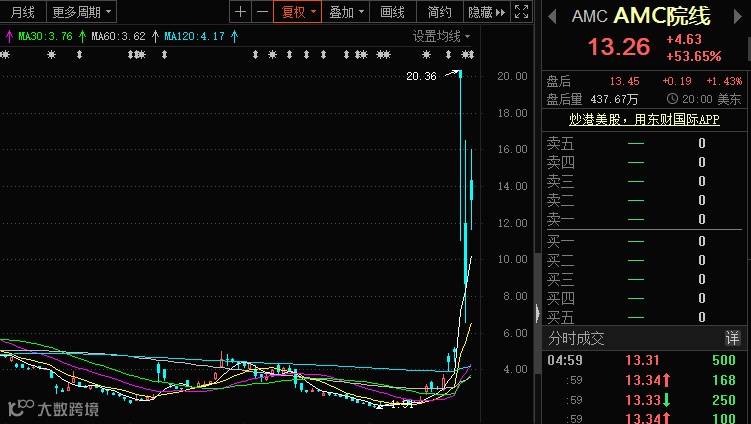Open 复权 adjustment dropdown
751x424 pixels.
coord(297,12)
